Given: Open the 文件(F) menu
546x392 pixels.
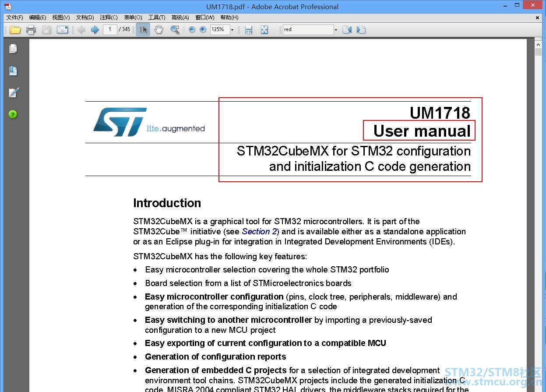Looking at the screenshot, I should [14, 18].
